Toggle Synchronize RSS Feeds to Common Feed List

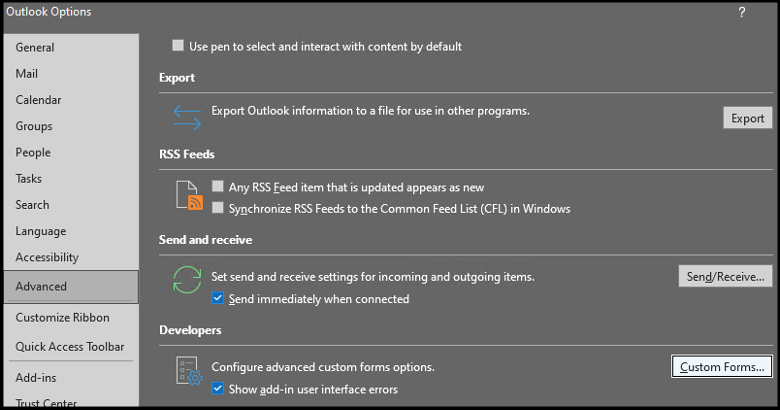click(x=219, y=209)
